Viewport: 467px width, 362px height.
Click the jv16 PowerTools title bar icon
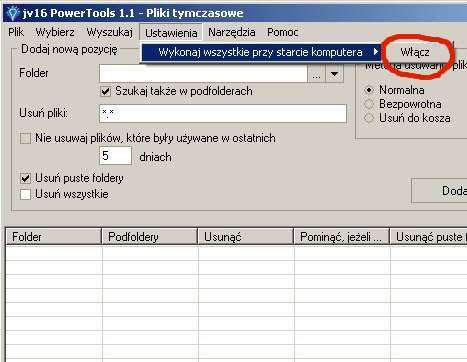[x=13, y=13]
